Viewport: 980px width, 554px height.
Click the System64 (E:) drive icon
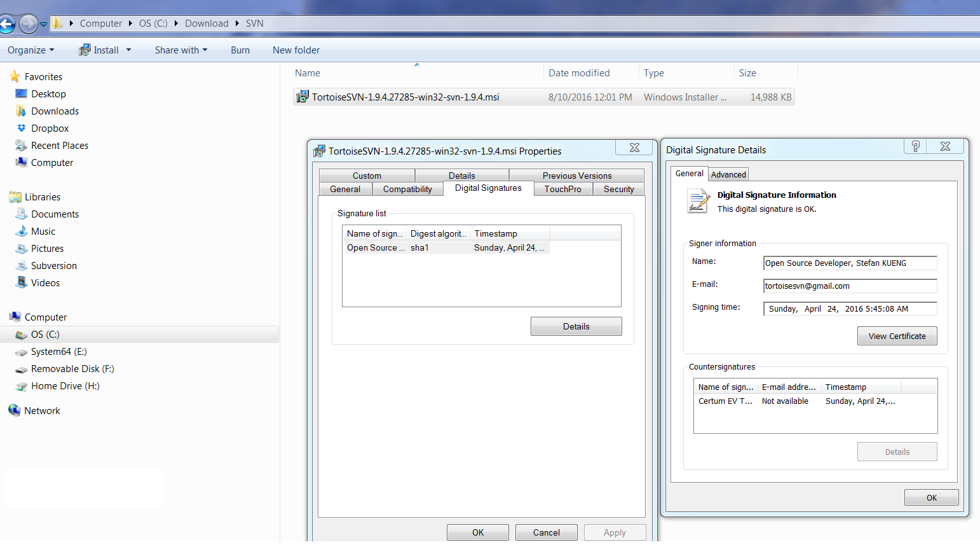pos(21,352)
